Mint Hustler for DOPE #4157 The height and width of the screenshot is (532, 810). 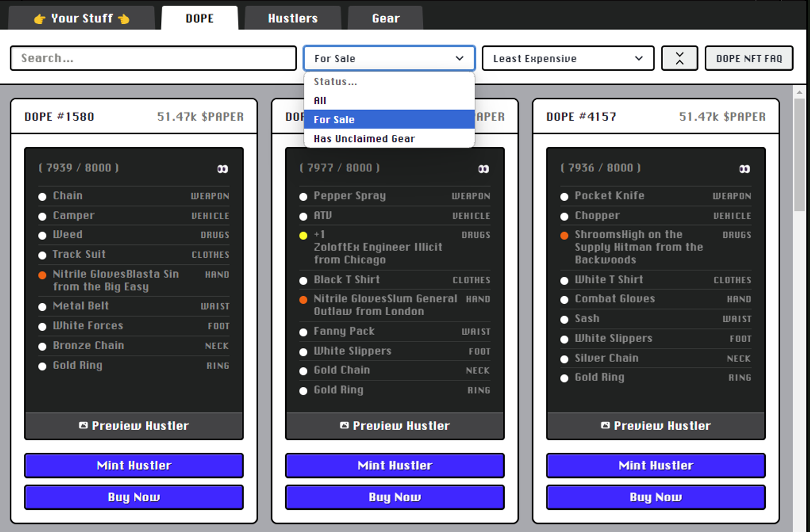[656, 465]
